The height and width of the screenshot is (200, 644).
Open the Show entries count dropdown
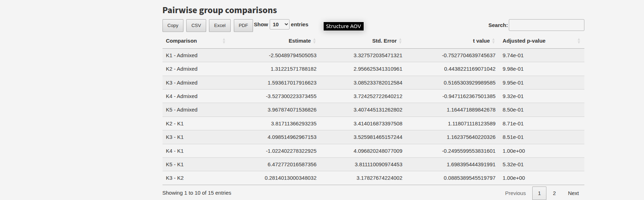(x=280, y=25)
